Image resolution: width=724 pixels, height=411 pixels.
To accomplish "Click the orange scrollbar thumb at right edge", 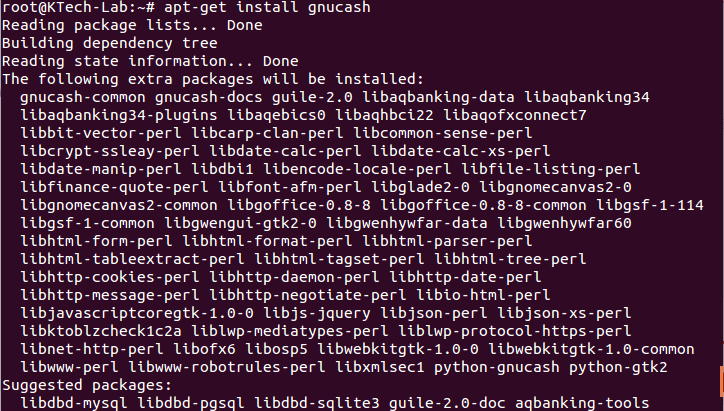I will point(720,380).
